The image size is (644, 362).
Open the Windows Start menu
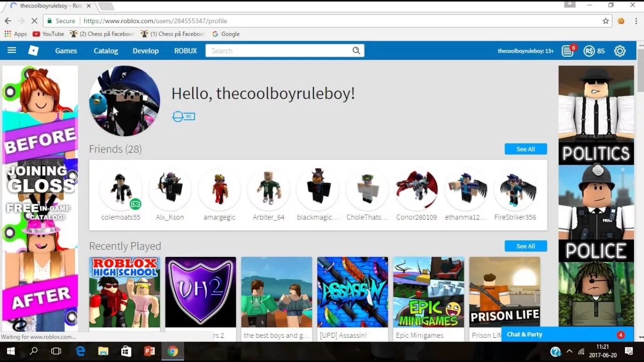11,351
